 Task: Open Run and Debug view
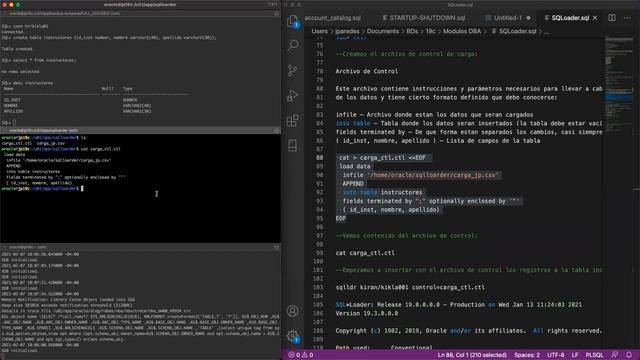[293, 96]
